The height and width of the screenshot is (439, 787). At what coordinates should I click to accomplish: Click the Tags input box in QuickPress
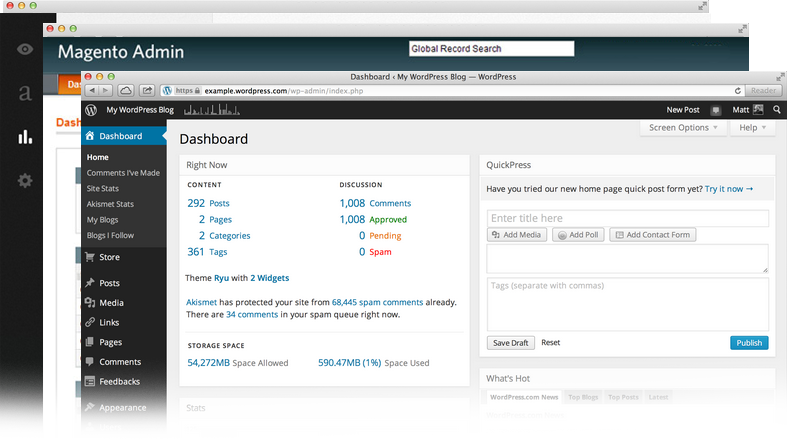click(627, 304)
